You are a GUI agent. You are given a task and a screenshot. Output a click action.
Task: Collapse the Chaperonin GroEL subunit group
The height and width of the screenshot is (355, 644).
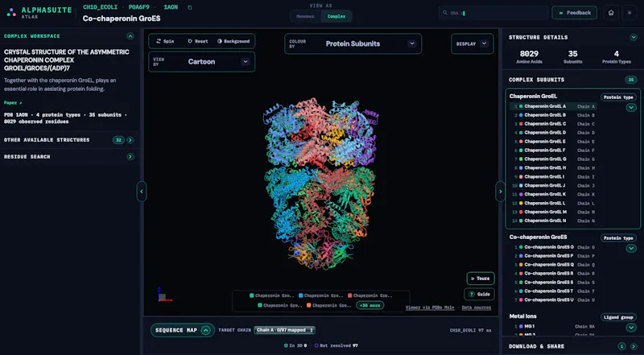click(x=631, y=108)
